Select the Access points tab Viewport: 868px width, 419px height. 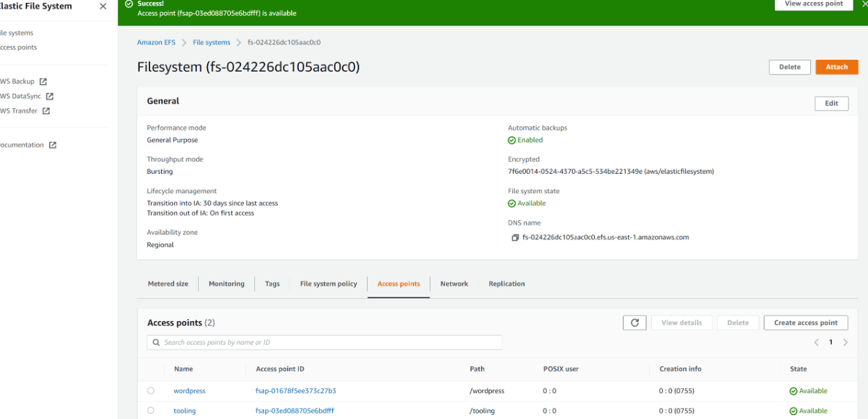(399, 284)
